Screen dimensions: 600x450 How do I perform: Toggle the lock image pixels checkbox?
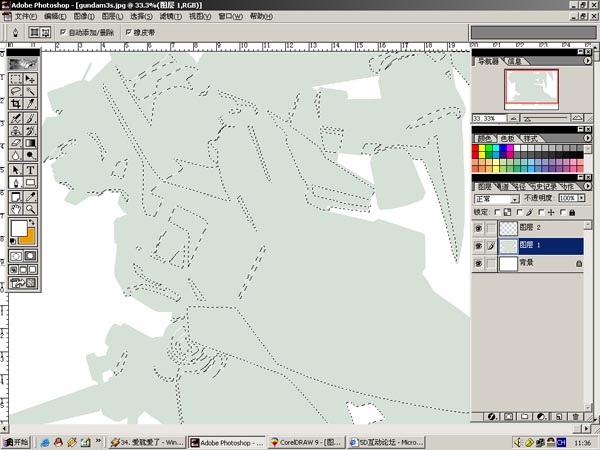tap(519, 212)
